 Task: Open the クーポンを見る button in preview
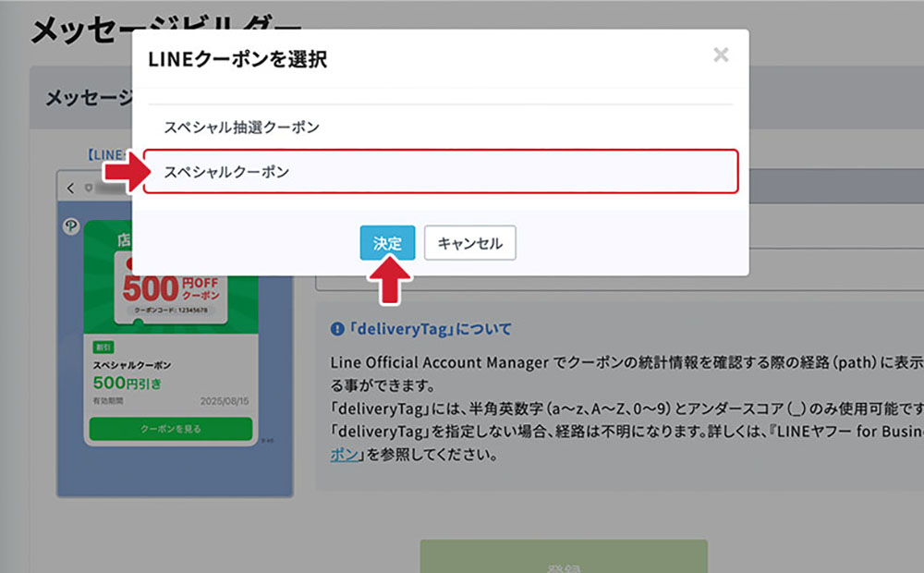pyautogui.click(x=171, y=429)
